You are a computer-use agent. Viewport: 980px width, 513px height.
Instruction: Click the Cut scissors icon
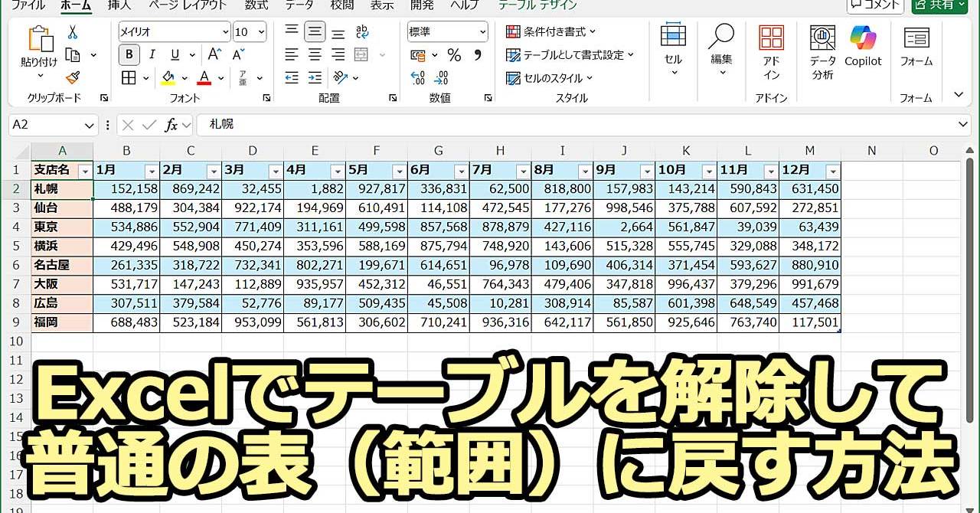(73, 32)
